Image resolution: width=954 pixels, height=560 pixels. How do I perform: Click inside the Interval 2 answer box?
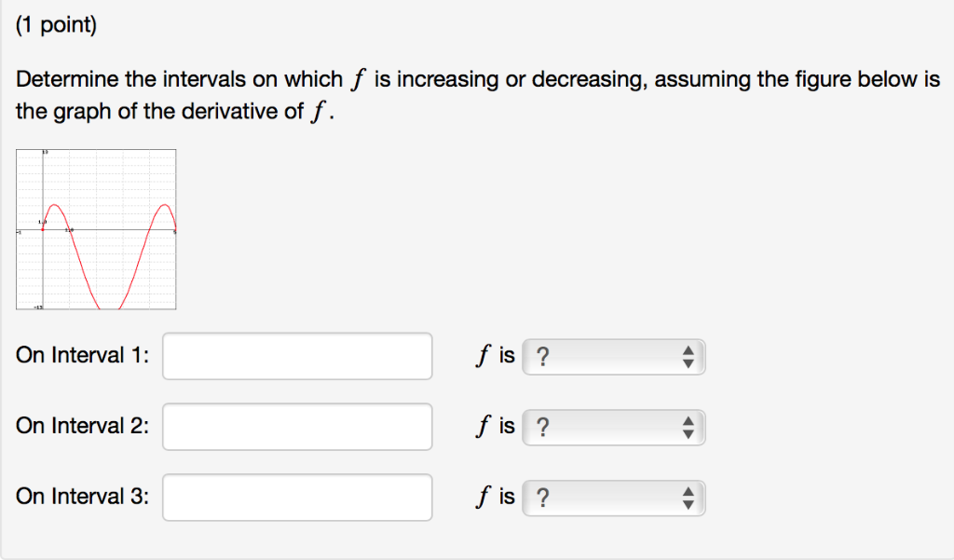click(298, 427)
